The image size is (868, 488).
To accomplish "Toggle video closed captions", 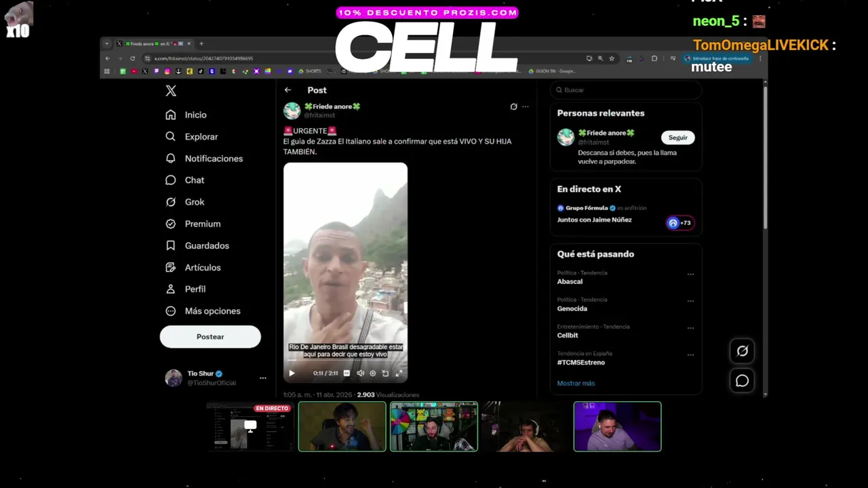I will 347,373.
